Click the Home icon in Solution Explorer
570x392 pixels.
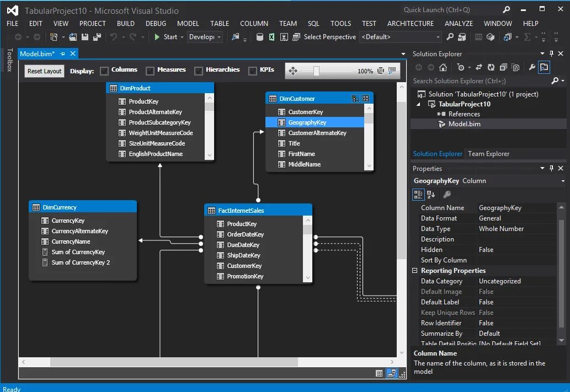pyautogui.click(x=443, y=67)
